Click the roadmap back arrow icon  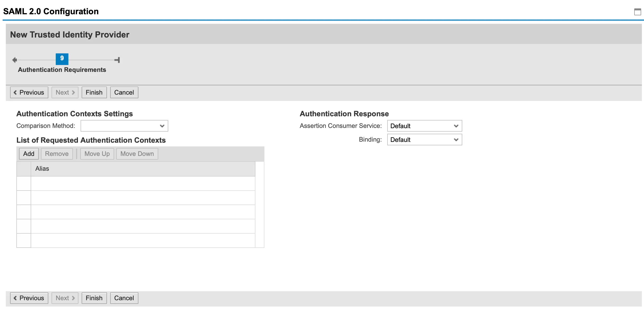15,60
